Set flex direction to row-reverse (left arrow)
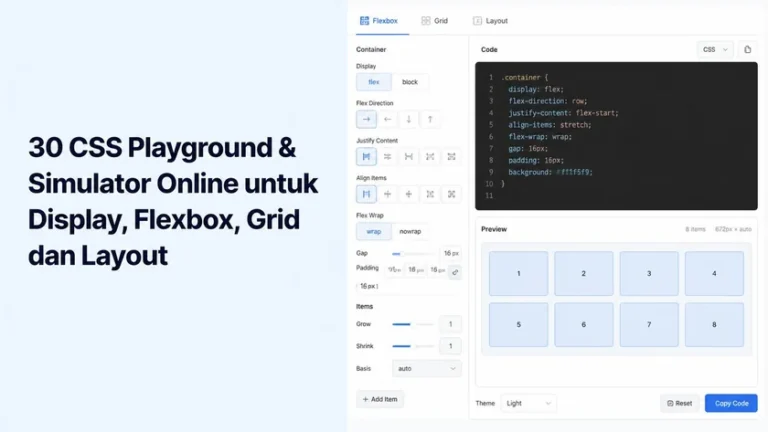 point(387,119)
